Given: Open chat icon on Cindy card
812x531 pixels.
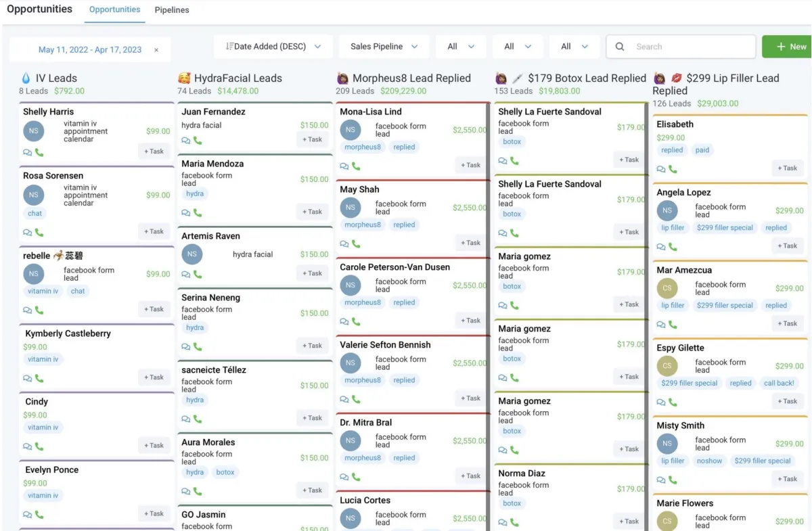Looking at the screenshot, I should pyautogui.click(x=28, y=446).
